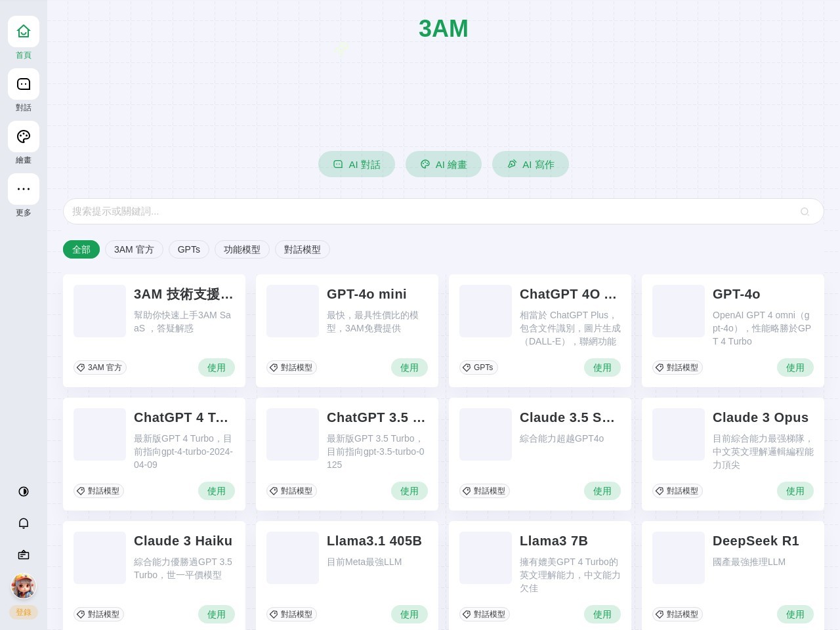Open the Claude 3 Haiku card title
This screenshot has height=630, width=840.
pos(183,541)
